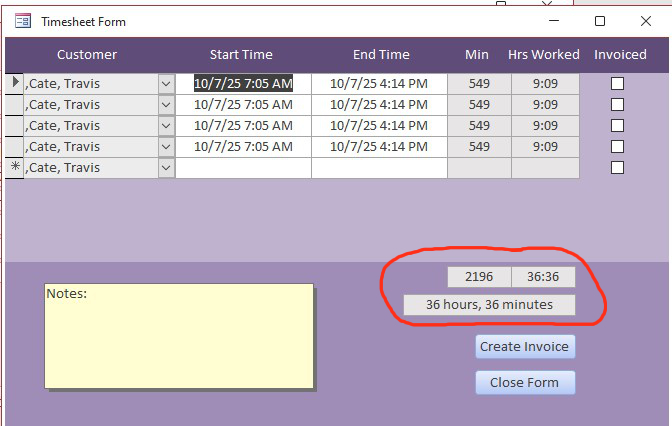Click the Close Form button
Screen dimensions: 672x426
coord(525,382)
